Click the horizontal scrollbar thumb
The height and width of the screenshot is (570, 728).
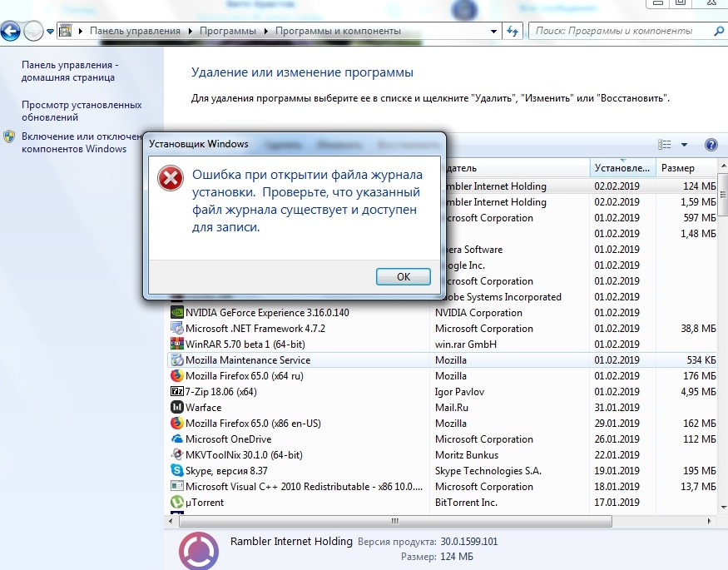pyautogui.click(x=395, y=521)
